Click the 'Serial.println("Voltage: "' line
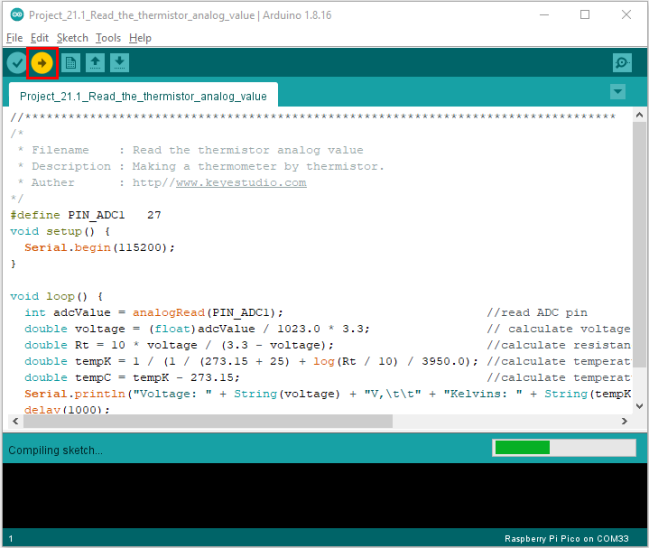 pyautogui.click(x=327, y=394)
